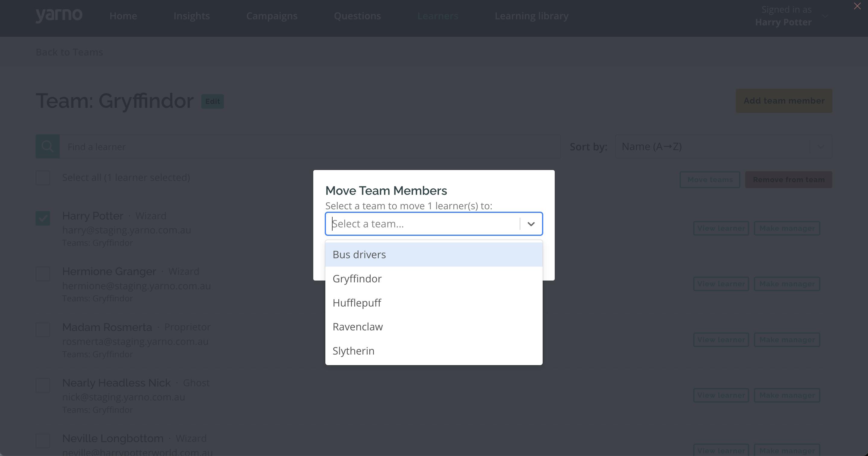868x456 pixels.
Task: Choose Gryffindor from the team list
Action: click(x=434, y=279)
